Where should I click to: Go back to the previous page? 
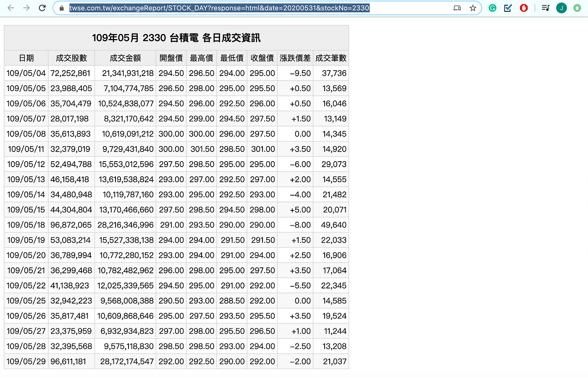(x=11, y=8)
